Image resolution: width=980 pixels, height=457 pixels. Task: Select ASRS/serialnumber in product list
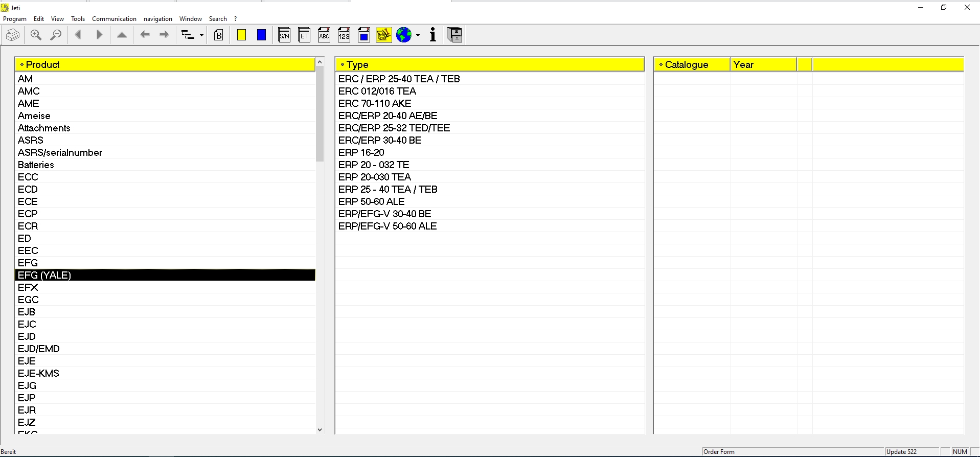click(x=165, y=152)
